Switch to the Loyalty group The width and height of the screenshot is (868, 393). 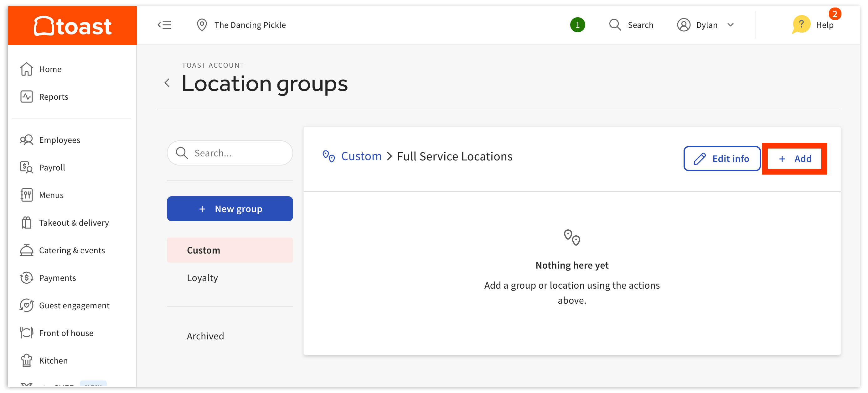point(202,278)
